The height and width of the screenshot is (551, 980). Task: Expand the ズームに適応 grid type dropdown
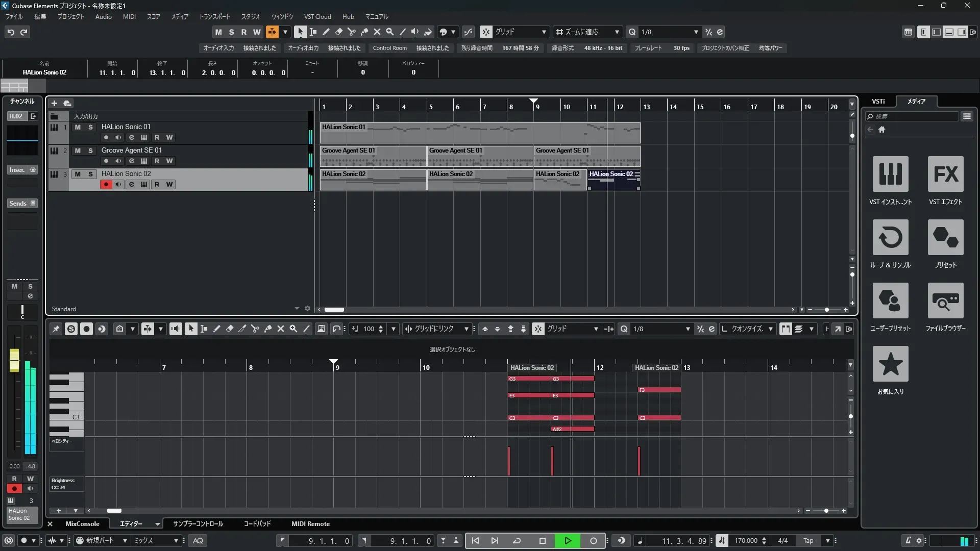point(617,32)
